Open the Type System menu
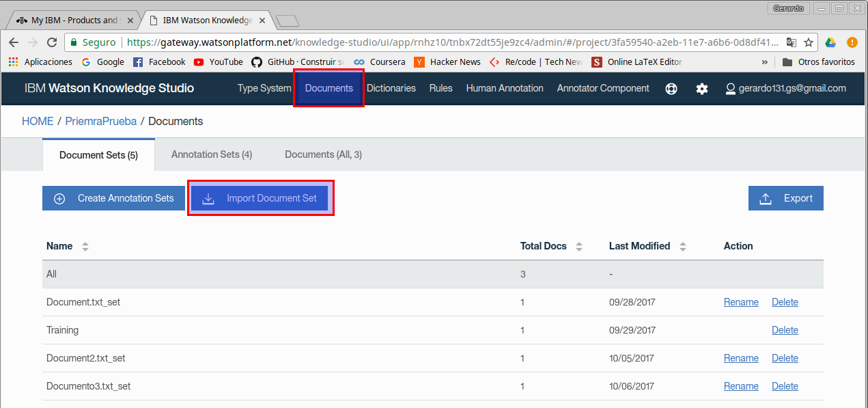The height and width of the screenshot is (408, 868). (264, 88)
